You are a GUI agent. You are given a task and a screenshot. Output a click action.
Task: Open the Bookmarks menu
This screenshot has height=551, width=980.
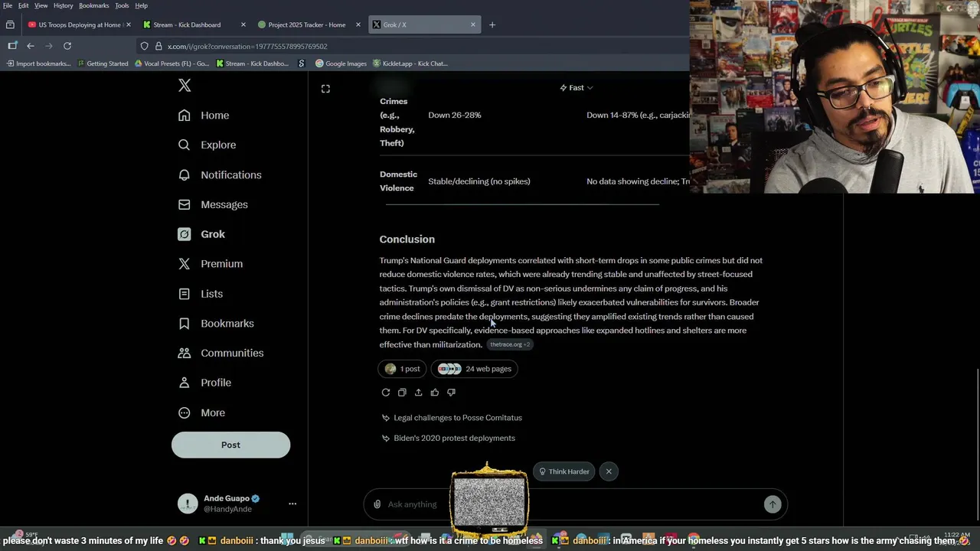93,5
